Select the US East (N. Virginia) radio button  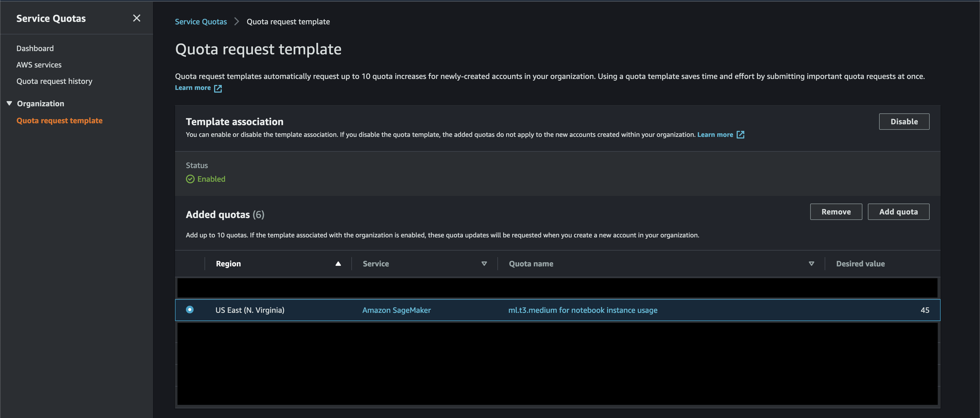pyautogui.click(x=190, y=310)
